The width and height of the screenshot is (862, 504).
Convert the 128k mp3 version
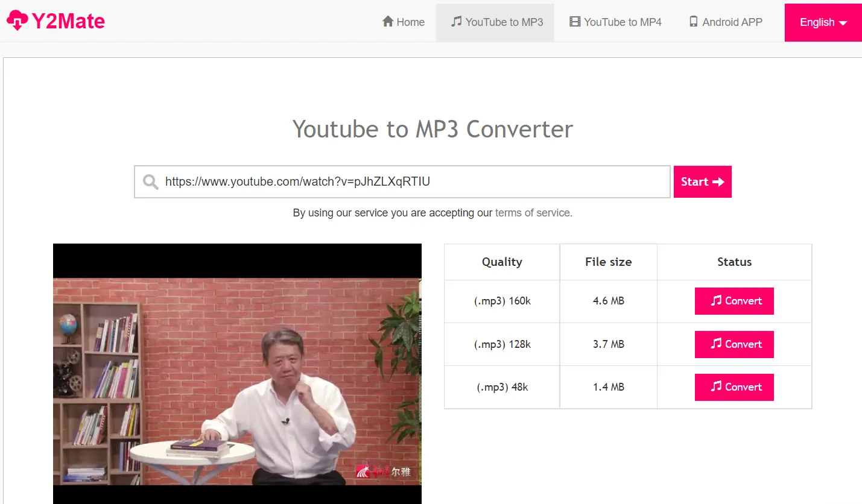(x=734, y=344)
